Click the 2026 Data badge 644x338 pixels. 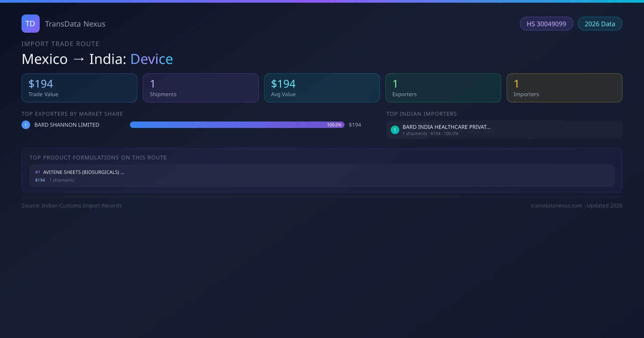point(599,24)
